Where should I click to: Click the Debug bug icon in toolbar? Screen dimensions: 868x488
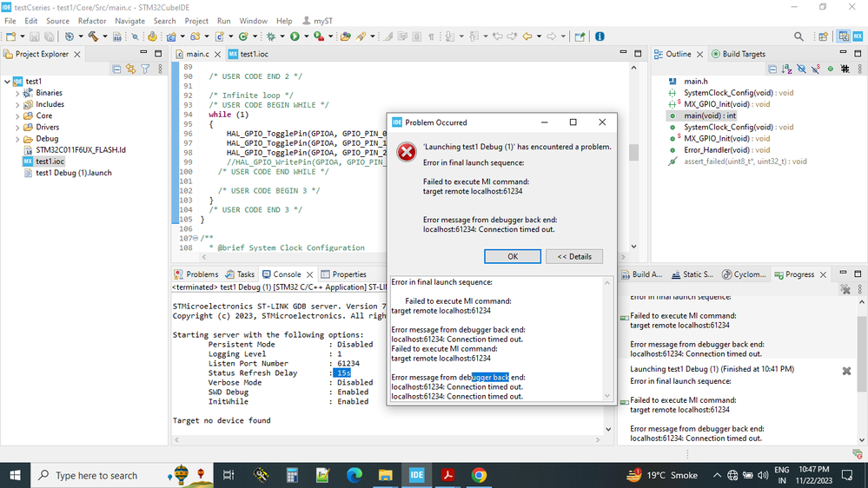(271, 36)
